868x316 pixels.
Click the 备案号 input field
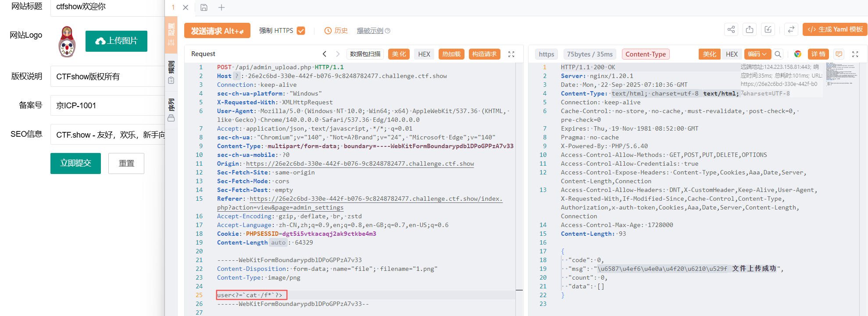pos(107,106)
